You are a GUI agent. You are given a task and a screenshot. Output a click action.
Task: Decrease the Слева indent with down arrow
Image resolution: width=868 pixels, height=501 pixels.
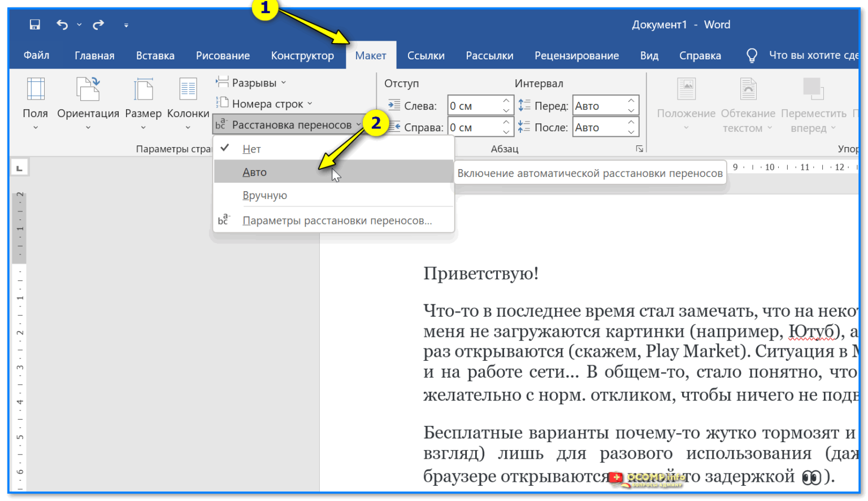point(506,111)
